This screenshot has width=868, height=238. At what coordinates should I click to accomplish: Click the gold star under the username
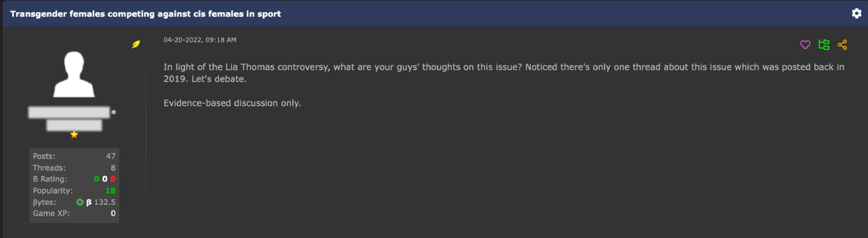click(x=74, y=135)
